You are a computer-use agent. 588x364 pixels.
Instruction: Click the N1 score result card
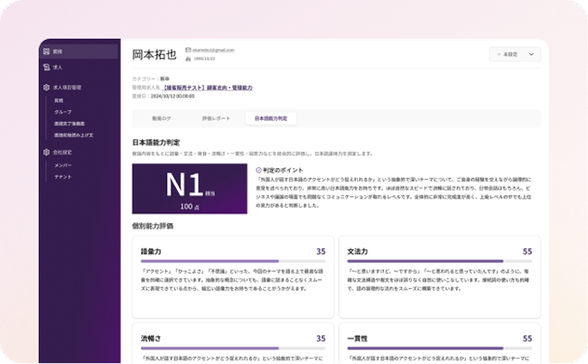(x=190, y=190)
